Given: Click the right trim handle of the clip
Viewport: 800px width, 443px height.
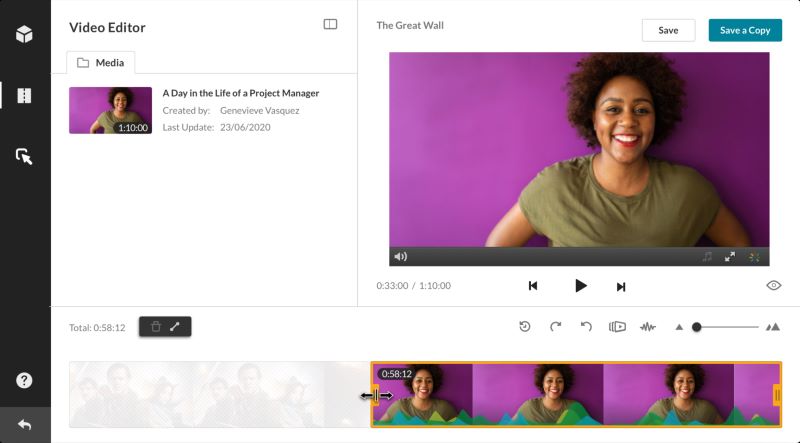Looking at the screenshot, I should 777,395.
